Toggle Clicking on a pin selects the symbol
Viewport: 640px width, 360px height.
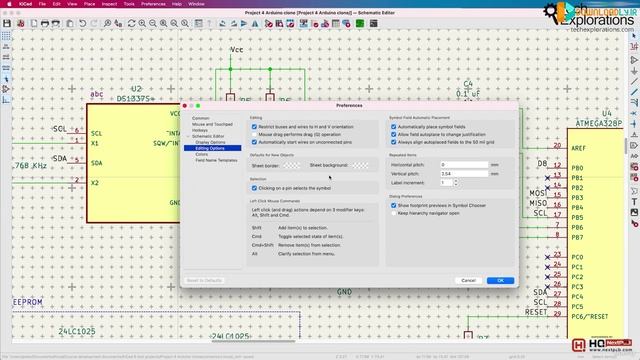click(254, 188)
